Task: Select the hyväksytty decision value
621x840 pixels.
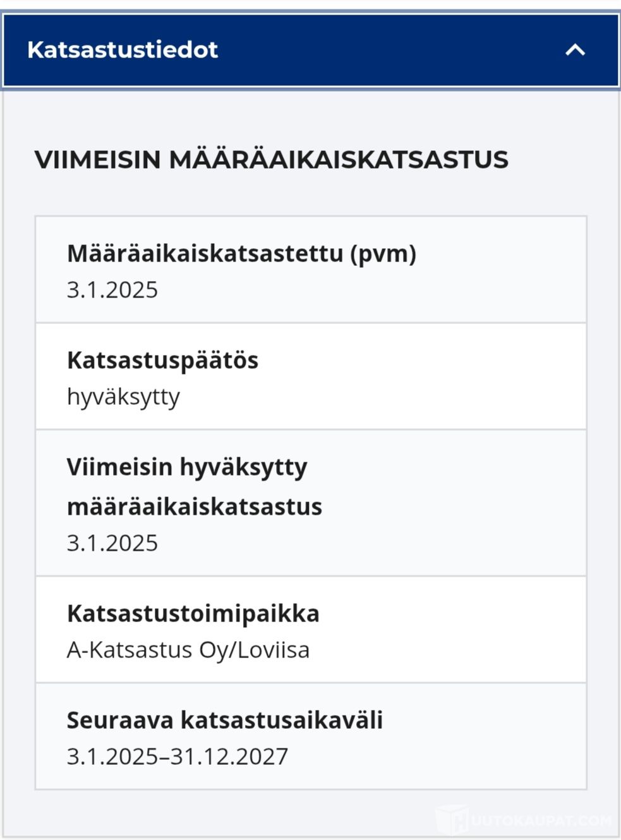Action: tap(123, 397)
